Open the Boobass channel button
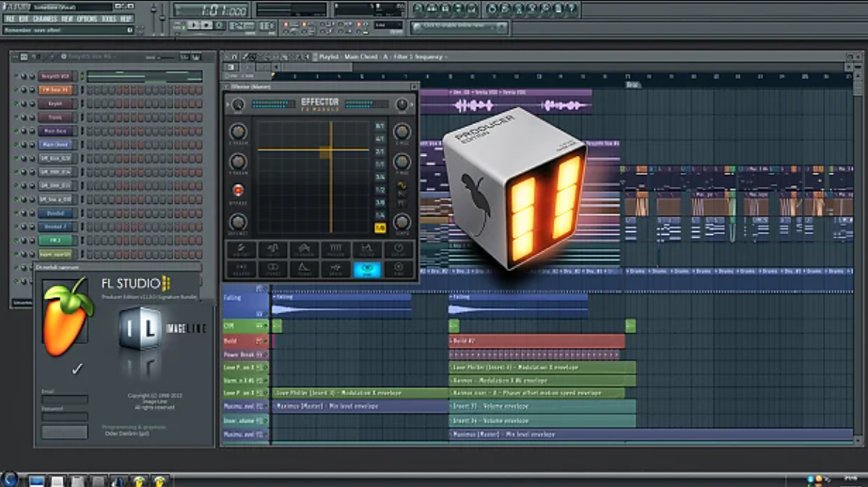868x487 pixels. tap(55, 212)
